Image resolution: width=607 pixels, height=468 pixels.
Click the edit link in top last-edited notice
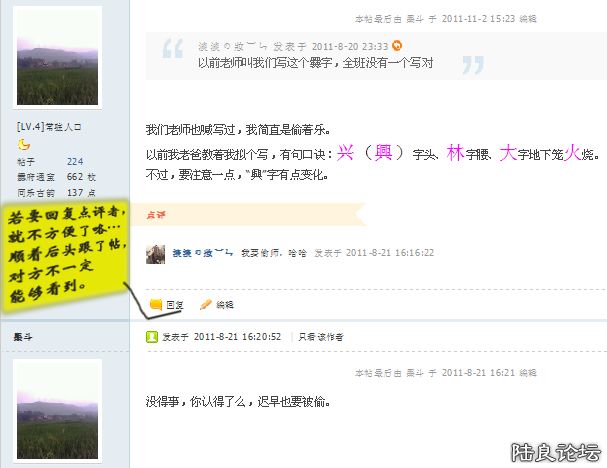528,19
